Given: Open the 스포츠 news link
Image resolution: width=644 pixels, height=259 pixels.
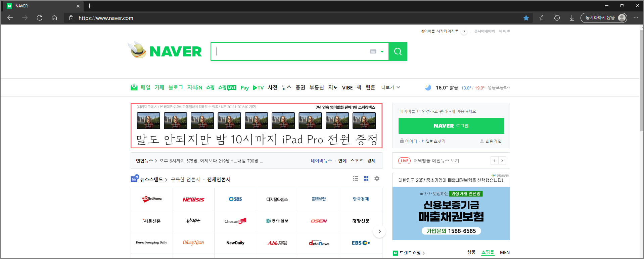Looking at the screenshot, I should (357, 161).
